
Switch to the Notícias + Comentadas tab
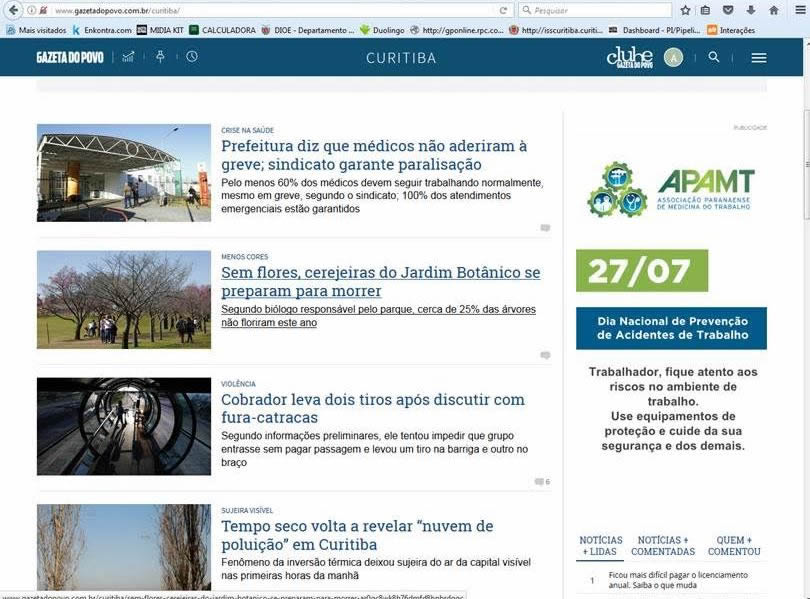pyautogui.click(x=663, y=546)
